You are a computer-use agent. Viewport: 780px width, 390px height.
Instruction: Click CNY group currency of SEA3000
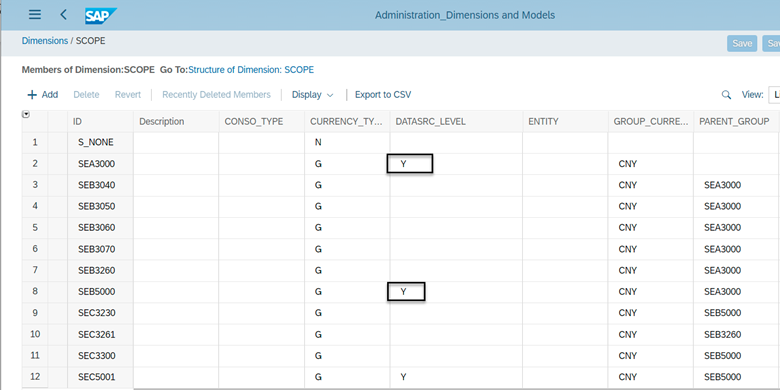click(x=650, y=164)
